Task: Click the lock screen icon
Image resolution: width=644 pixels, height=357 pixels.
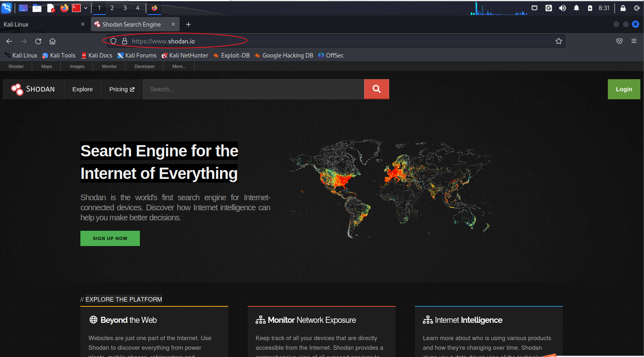Action: click(x=623, y=8)
